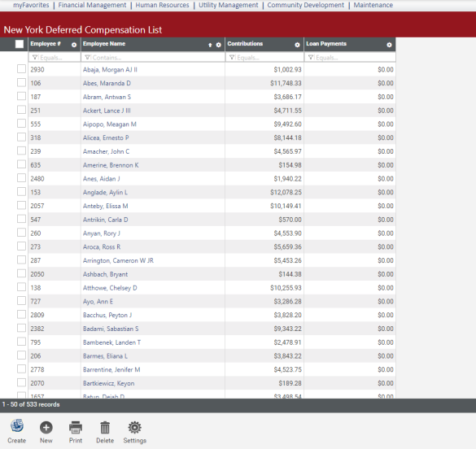Viewport: 476px width, 449px height.
Task: Open filter operator for Contributions filter
Action: tap(232, 57)
